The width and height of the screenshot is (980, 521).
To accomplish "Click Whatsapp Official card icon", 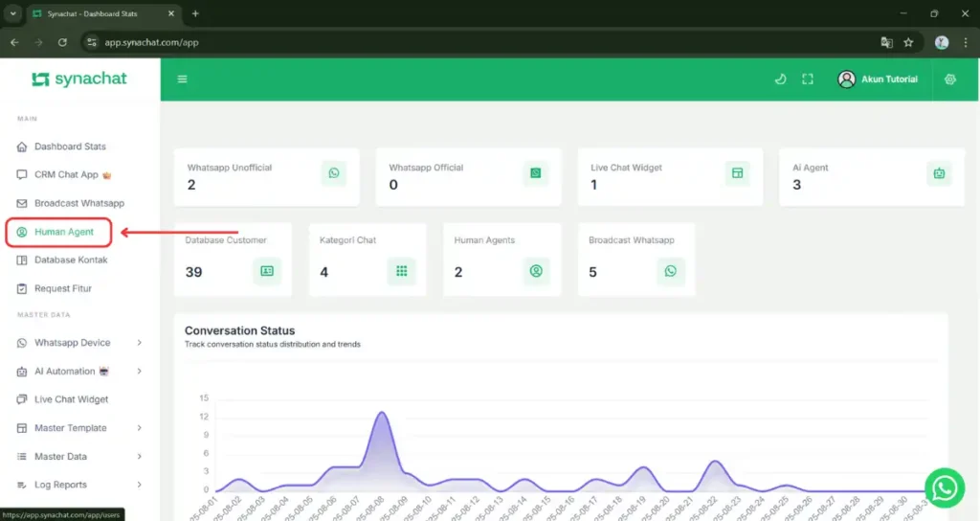I will click(536, 172).
